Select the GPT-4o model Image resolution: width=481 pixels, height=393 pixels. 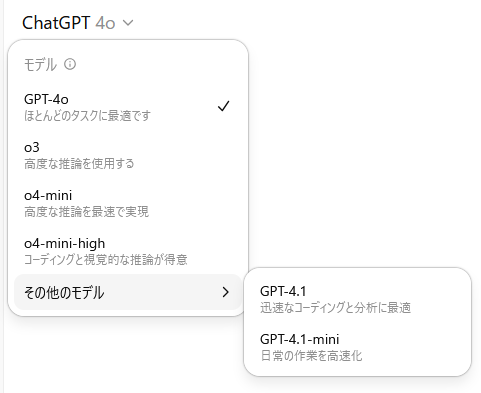coord(128,106)
